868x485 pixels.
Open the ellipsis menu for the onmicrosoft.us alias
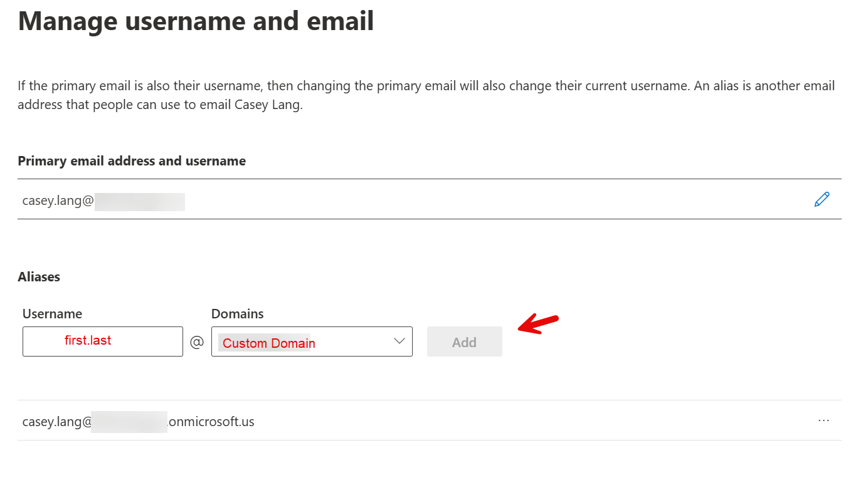[823, 420]
